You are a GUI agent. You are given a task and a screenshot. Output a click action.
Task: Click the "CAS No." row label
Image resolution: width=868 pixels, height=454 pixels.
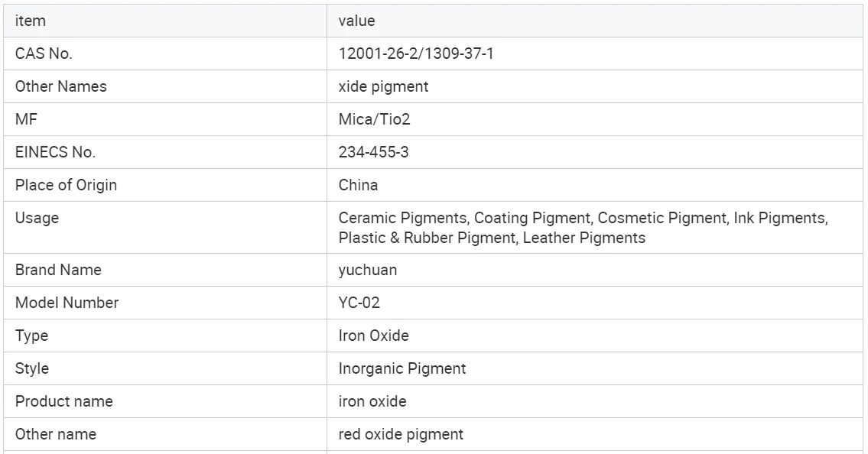coord(44,54)
